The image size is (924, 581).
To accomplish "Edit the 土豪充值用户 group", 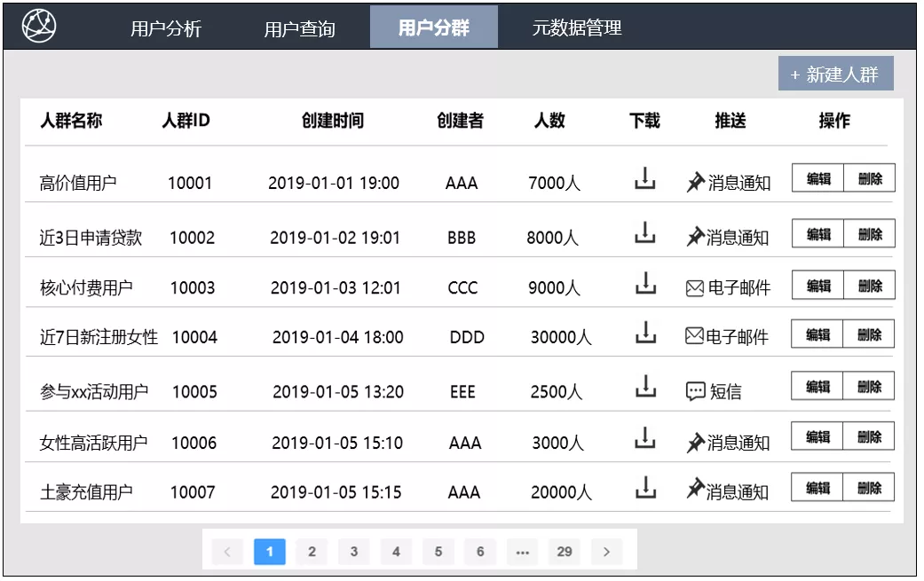I will tap(817, 487).
